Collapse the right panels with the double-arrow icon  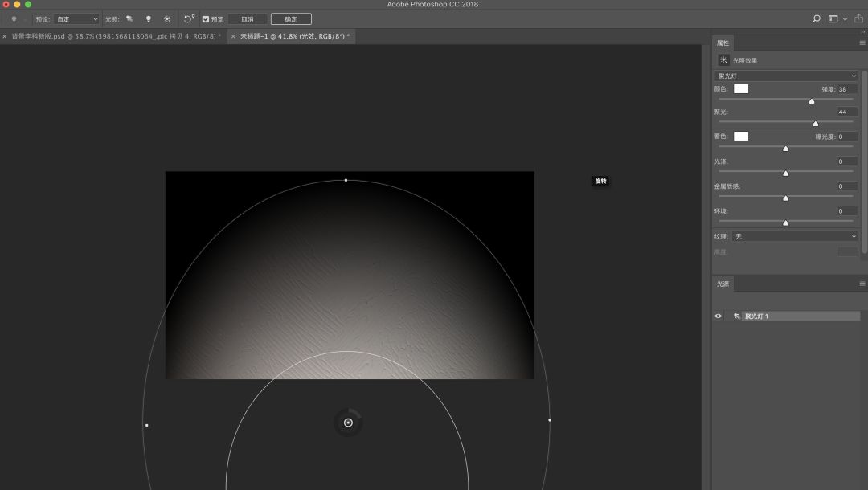[862, 31]
